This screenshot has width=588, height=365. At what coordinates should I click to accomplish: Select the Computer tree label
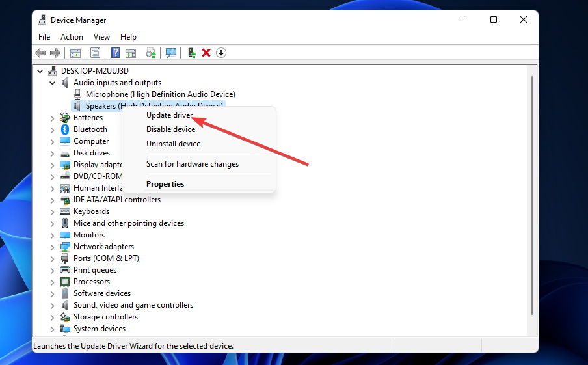tap(91, 141)
